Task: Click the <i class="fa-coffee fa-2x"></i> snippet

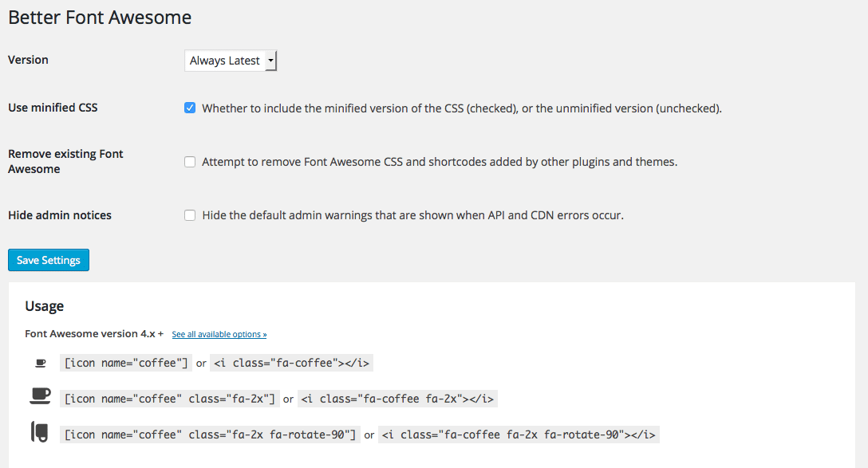Action: coord(397,399)
